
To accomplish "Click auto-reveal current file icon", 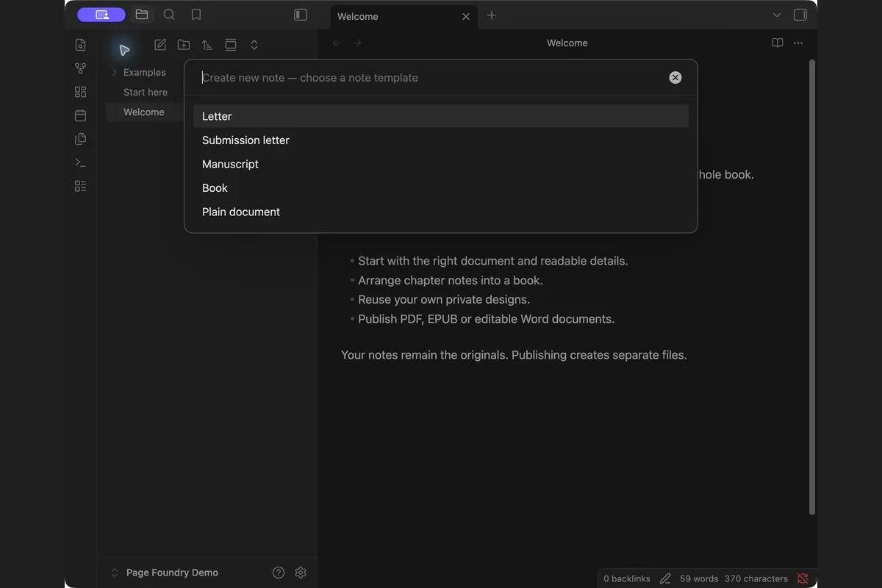I will pyautogui.click(x=231, y=45).
